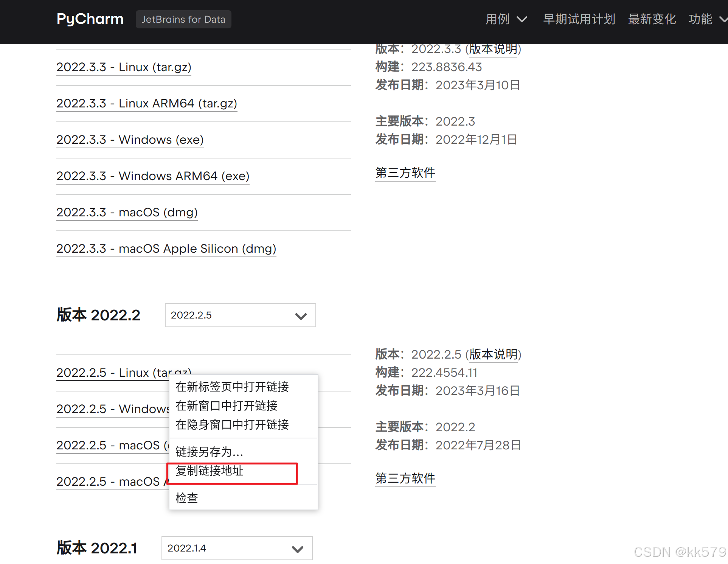Select 复制链接地址 in context menu

coord(243,471)
